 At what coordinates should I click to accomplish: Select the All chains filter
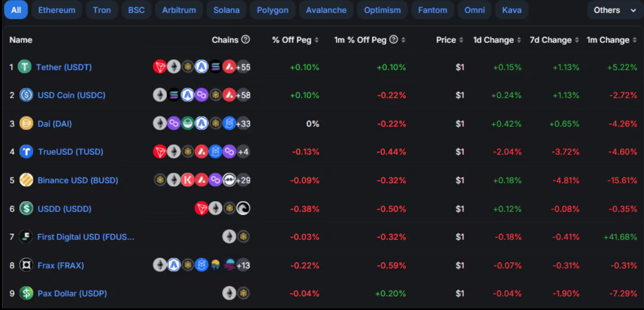point(16,10)
